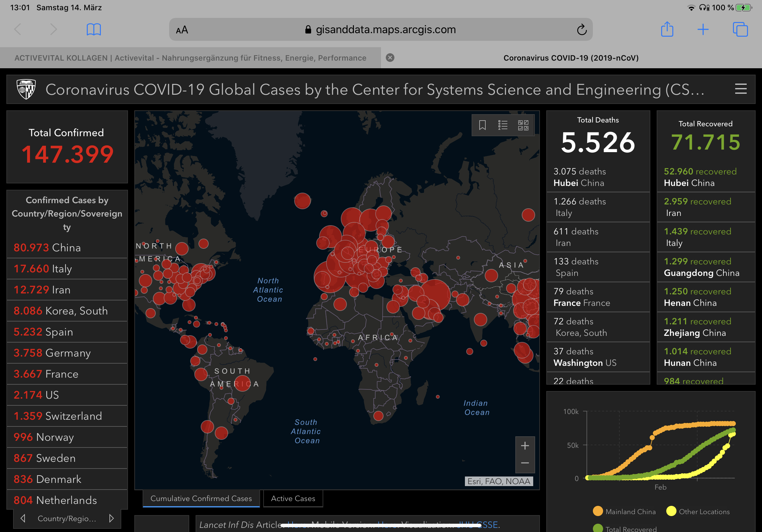The height and width of the screenshot is (532, 762).
Task: Tap the battery status indicator
Action: tap(744, 8)
